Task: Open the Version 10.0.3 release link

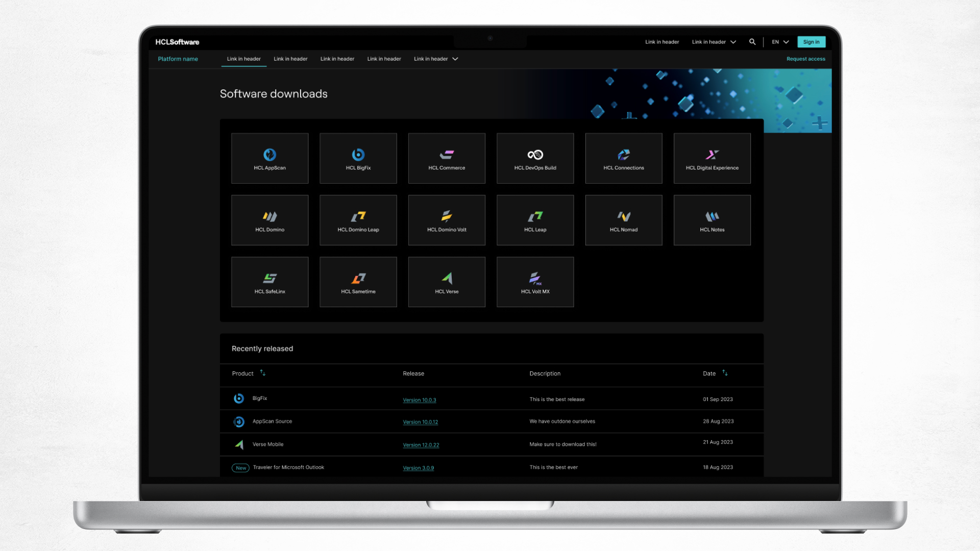Action: coord(420,400)
